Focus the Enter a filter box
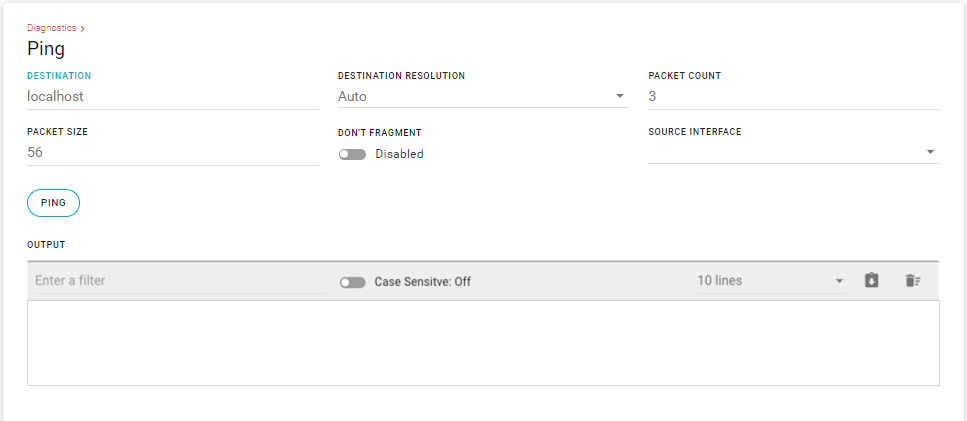Viewport: 967px width, 421px height. click(x=181, y=281)
